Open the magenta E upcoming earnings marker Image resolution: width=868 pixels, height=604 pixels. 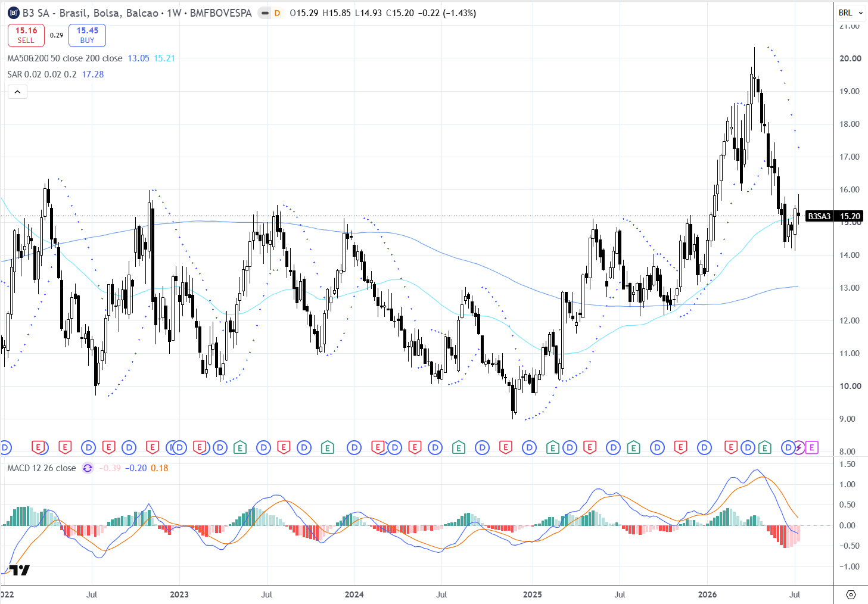[x=812, y=447]
